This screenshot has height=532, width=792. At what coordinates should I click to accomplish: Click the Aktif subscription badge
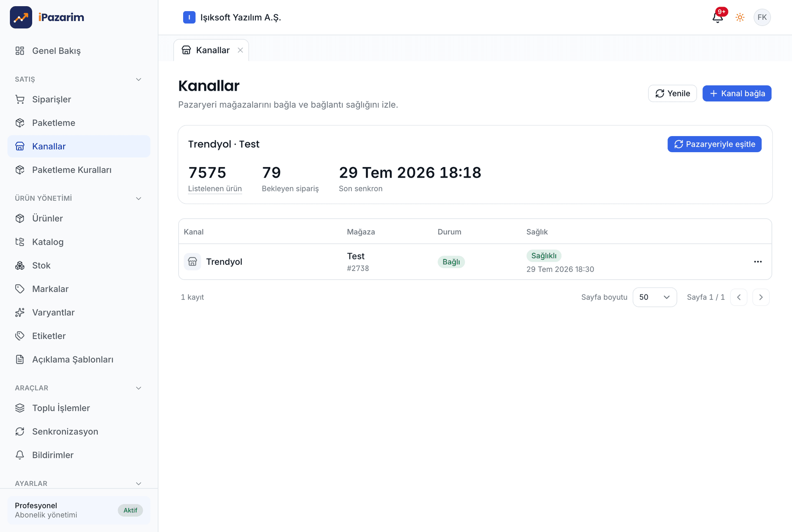pos(130,511)
